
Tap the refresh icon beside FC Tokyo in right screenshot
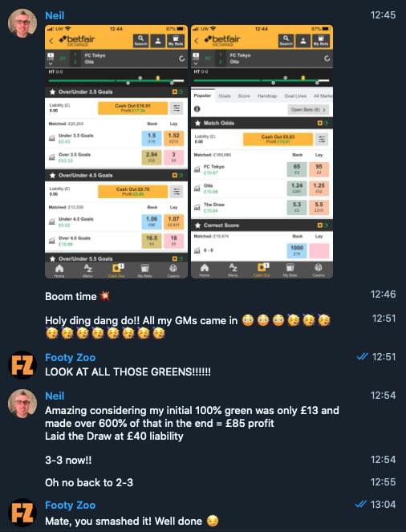point(327,59)
